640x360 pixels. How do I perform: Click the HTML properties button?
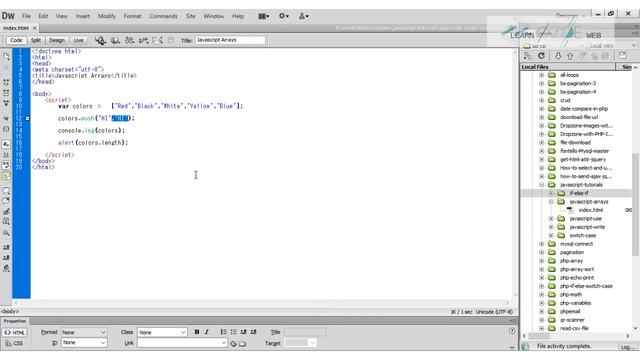15,333
